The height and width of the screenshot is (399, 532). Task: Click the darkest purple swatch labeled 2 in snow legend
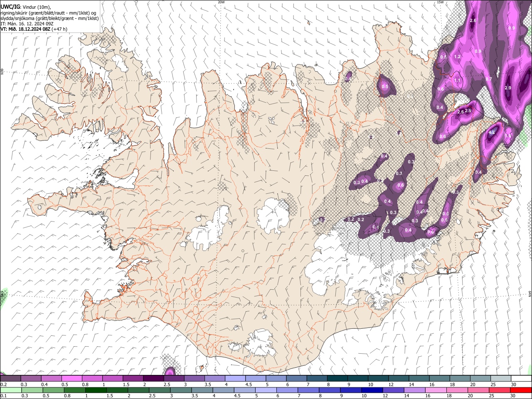[x=153, y=378]
